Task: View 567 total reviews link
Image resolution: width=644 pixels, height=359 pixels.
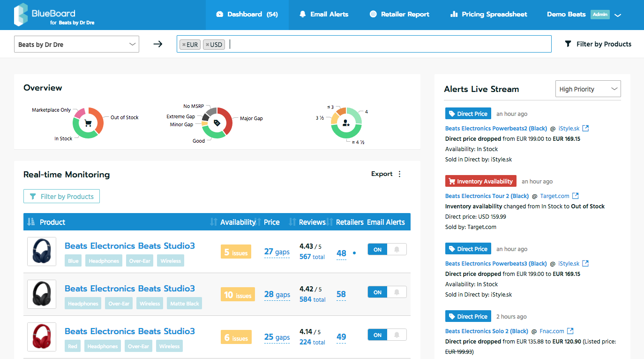Action: coord(312,257)
